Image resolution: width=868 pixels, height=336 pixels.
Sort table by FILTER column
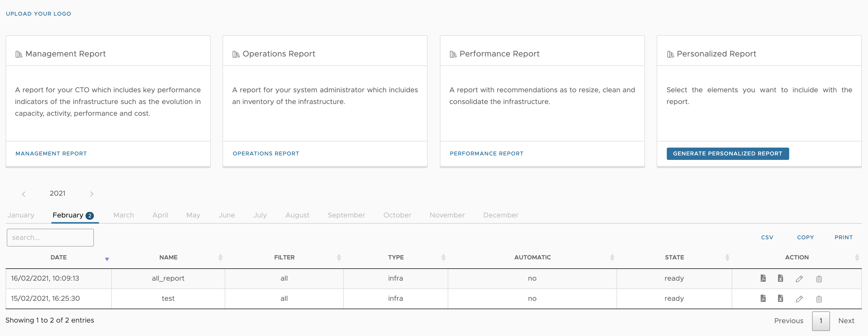click(x=284, y=257)
